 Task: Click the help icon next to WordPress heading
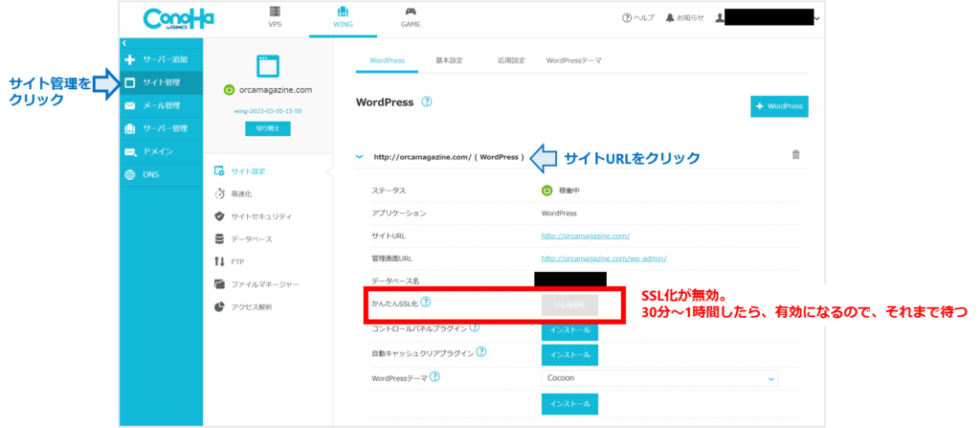427,101
